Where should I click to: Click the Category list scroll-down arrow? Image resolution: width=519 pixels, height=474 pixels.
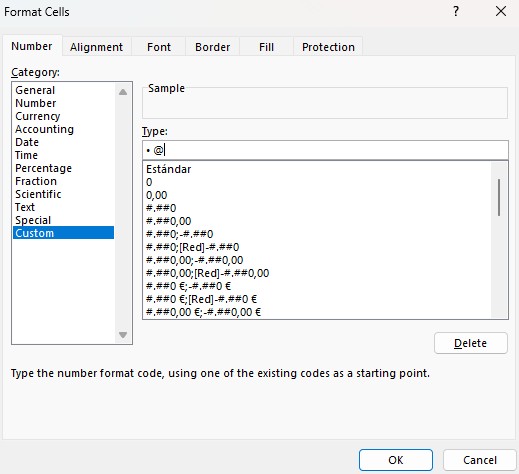[x=123, y=335]
